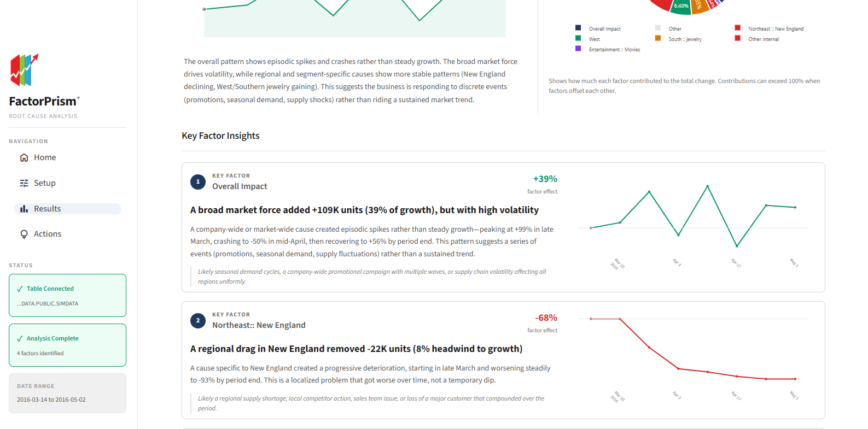
Task: Switch to the Results section
Action: click(x=47, y=208)
